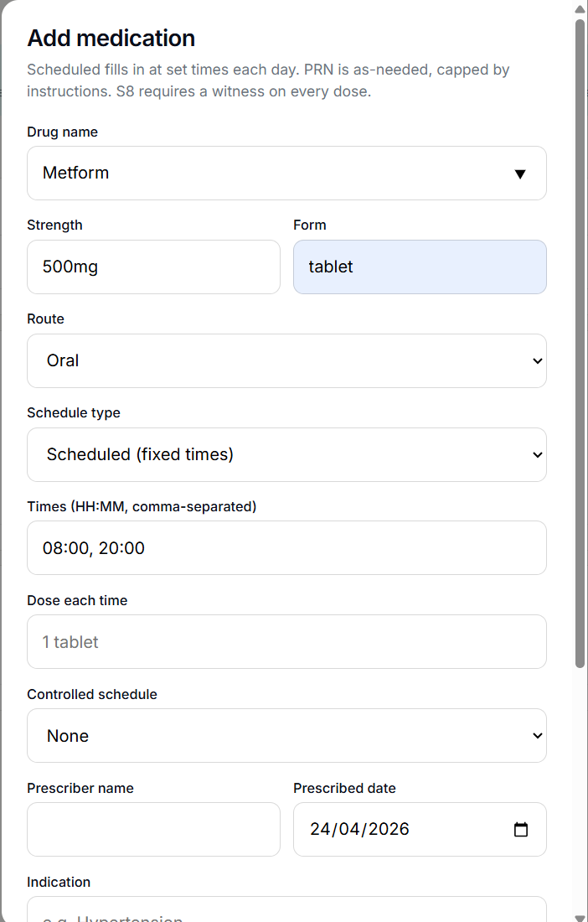Click the scrollbar up arrow
The height and width of the screenshot is (922, 588).
pyautogui.click(x=581, y=8)
